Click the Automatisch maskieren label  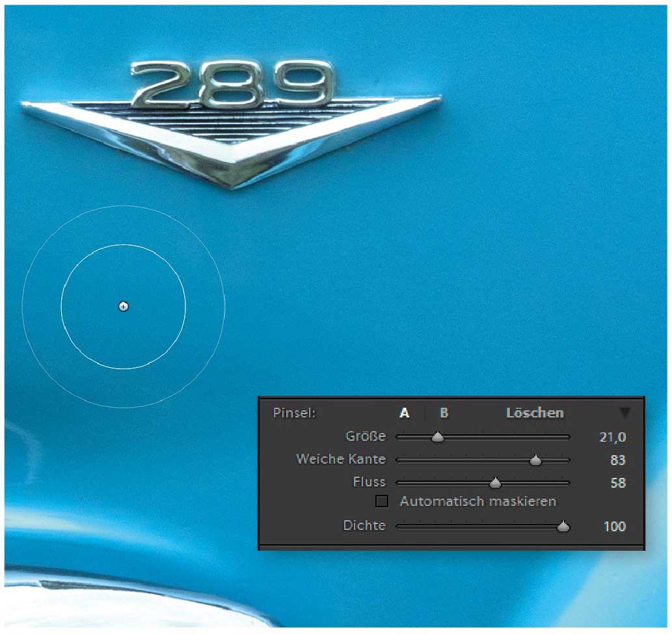pos(478,501)
